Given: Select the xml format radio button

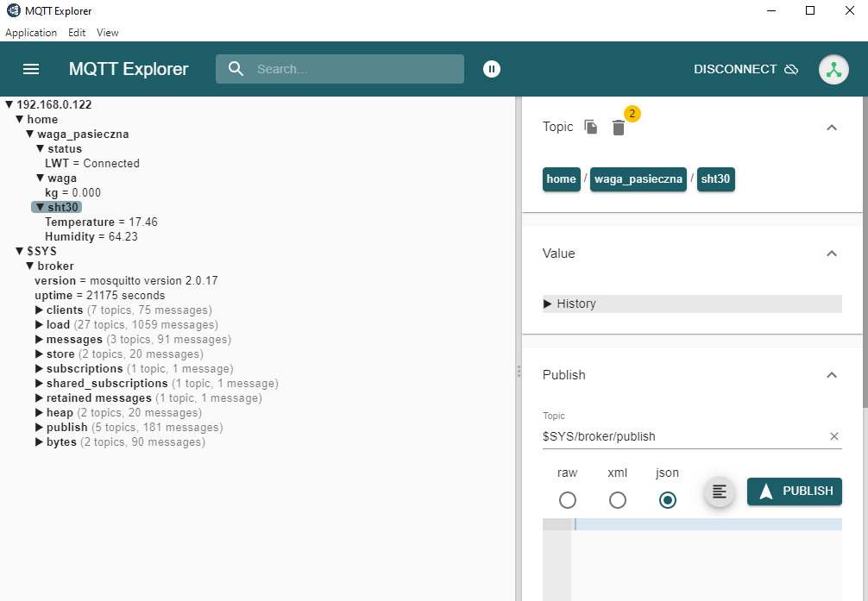Looking at the screenshot, I should pos(617,500).
